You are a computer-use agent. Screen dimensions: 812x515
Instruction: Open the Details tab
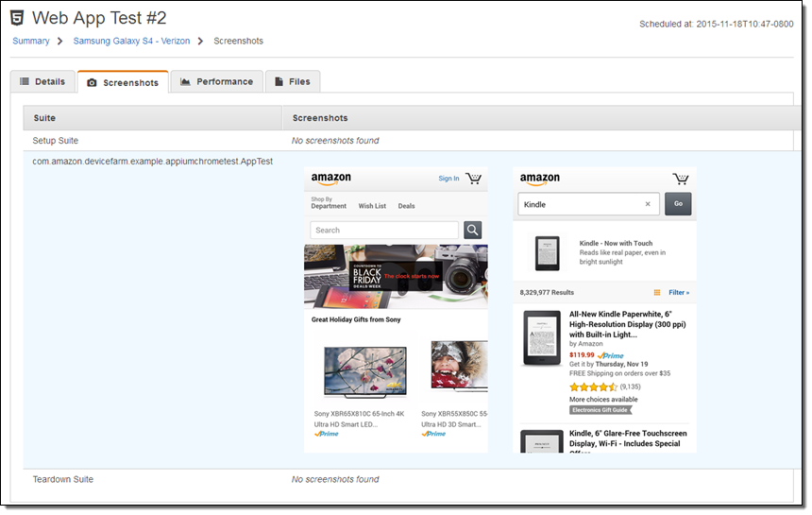pos(42,82)
